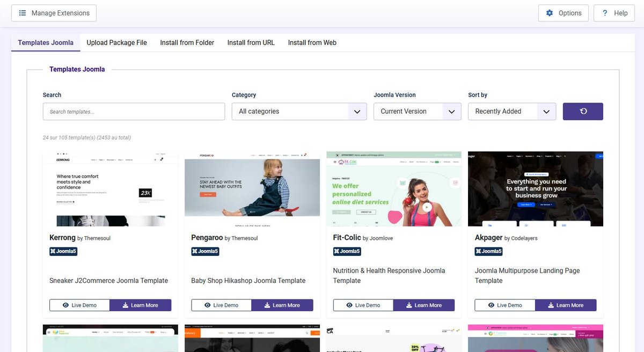Image resolution: width=644 pixels, height=352 pixels.
Task: Click Joomla5 badge under Akpager
Action: coord(488,251)
